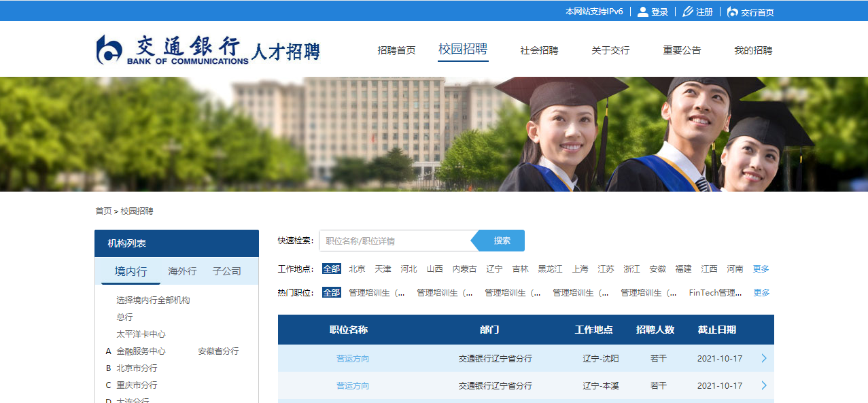Switch to the 境内行 tab
The height and width of the screenshot is (403, 868).
131,271
